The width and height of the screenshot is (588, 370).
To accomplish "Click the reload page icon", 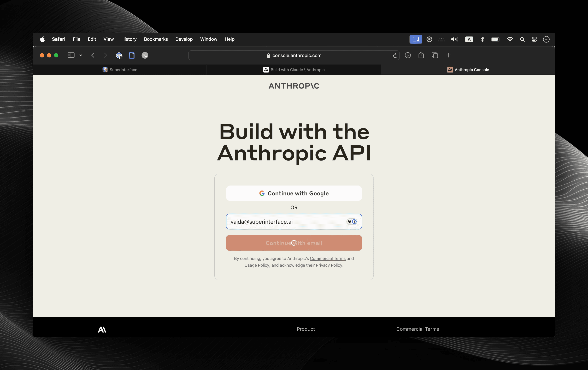I will point(395,55).
